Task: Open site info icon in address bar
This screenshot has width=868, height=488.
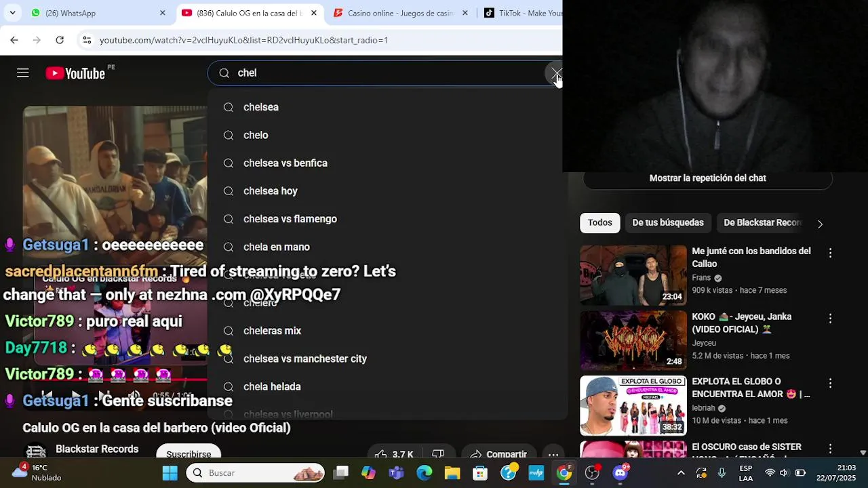Action: tap(87, 40)
